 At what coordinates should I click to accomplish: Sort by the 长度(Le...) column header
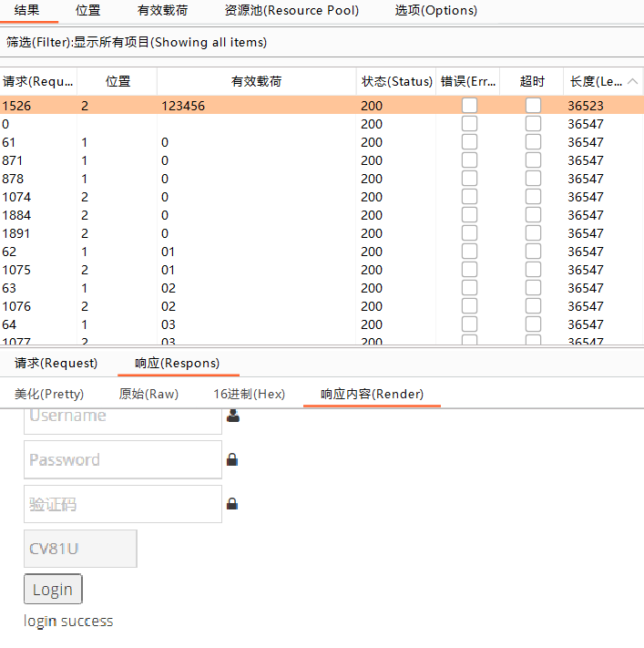[x=604, y=81]
